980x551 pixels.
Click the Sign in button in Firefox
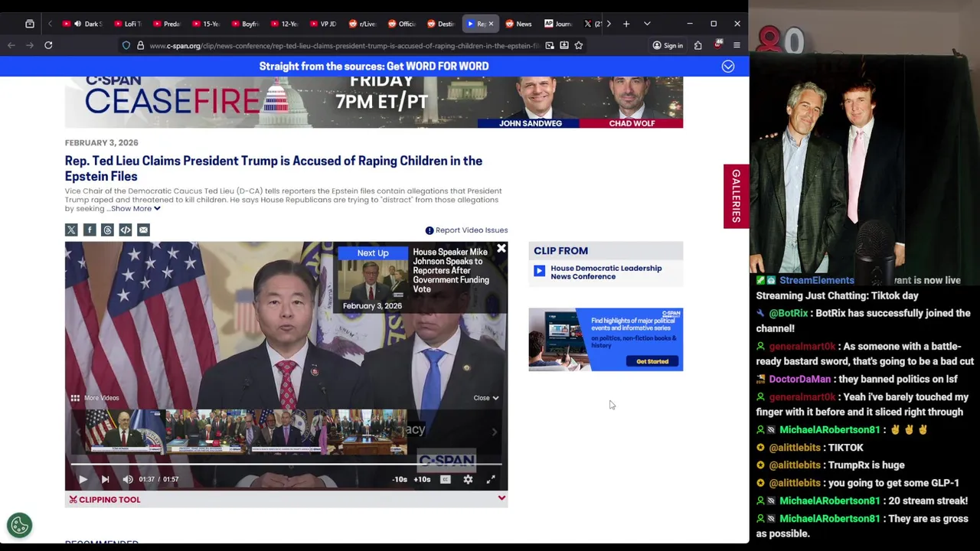click(667, 45)
